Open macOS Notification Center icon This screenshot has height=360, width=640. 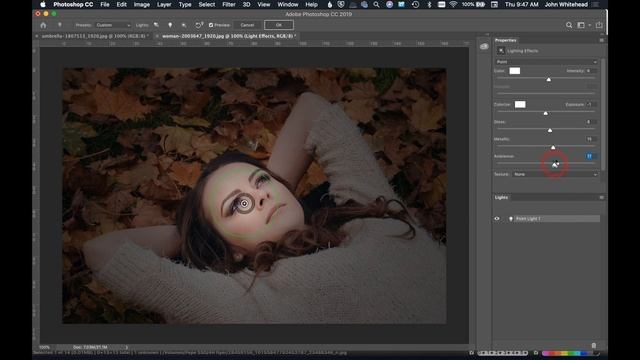(596, 4)
